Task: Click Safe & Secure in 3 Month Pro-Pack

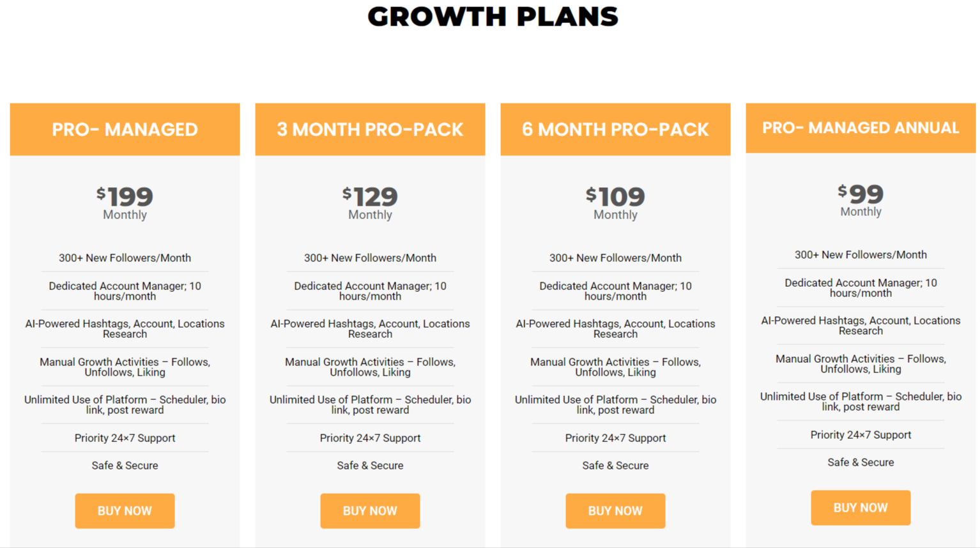Action: point(370,466)
